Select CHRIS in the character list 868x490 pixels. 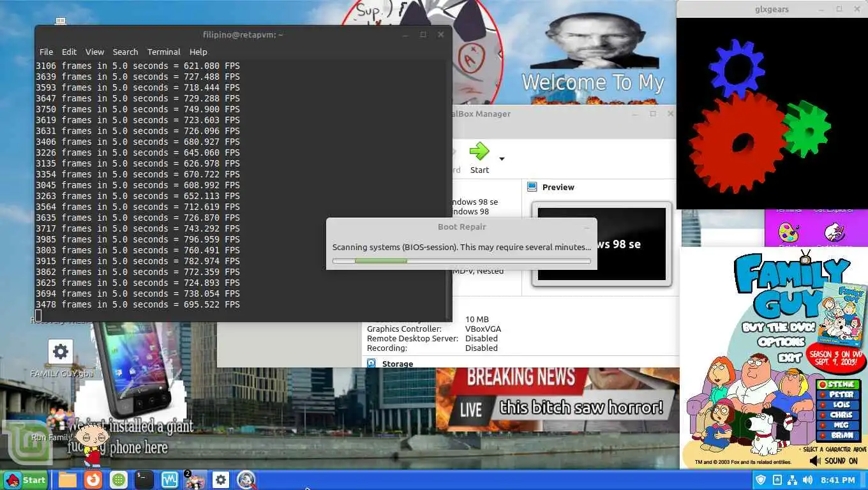click(839, 415)
